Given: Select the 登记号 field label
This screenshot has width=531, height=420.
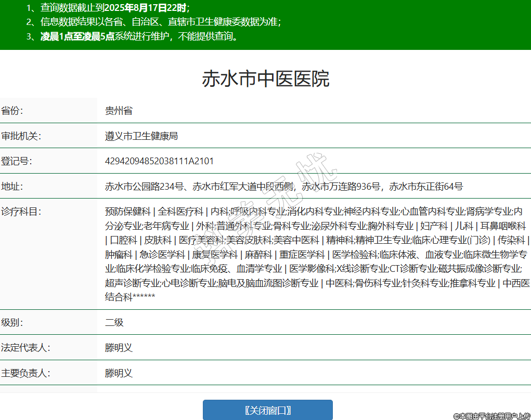Looking at the screenshot, I should (x=17, y=161).
